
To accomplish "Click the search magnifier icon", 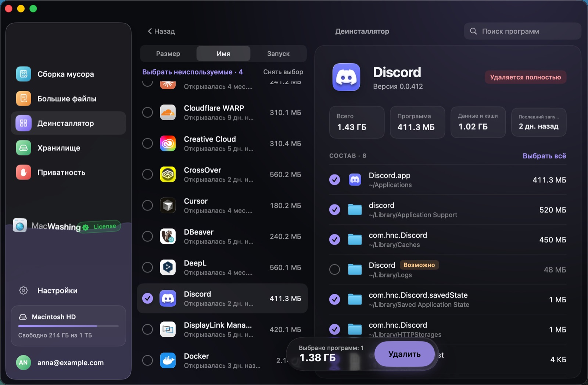I will 473,31.
